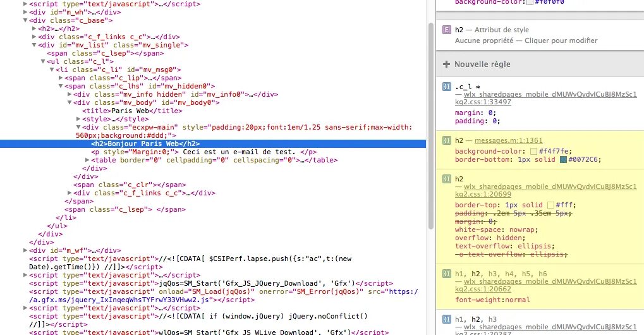Image resolution: width=644 pixels, height=335 pixels.
Task: Select the first span class="c_lsep" node
Action: click(105, 53)
